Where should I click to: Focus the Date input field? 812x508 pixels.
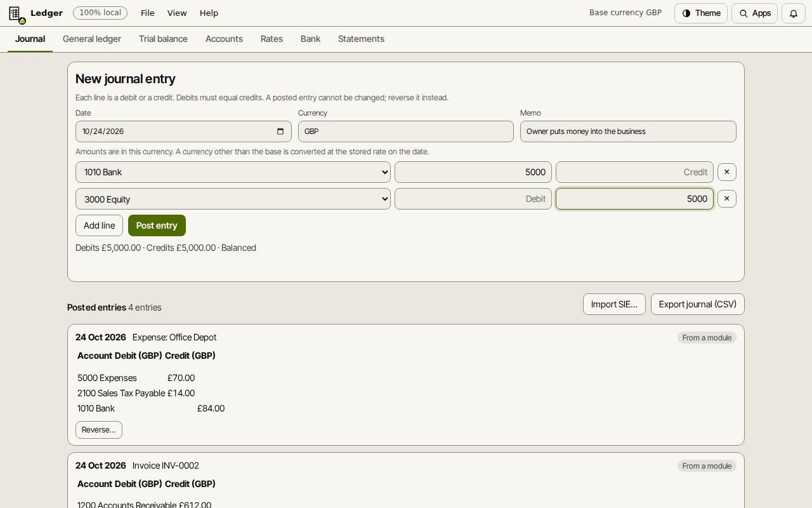[x=183, y=131]
